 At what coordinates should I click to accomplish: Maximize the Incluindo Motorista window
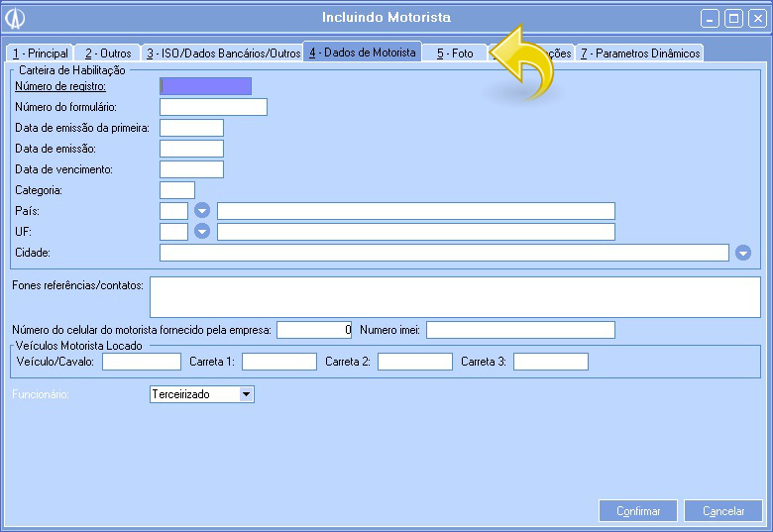(x=734, y=18)
